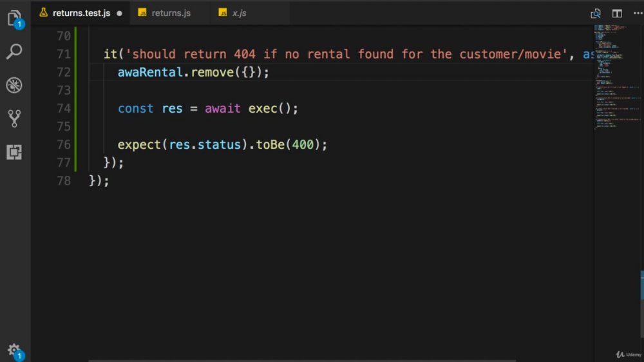Image resolution: width=644 pixels, height=362 pixels.
Task: Click the value 400 in toBe
Action: [303, 145]
